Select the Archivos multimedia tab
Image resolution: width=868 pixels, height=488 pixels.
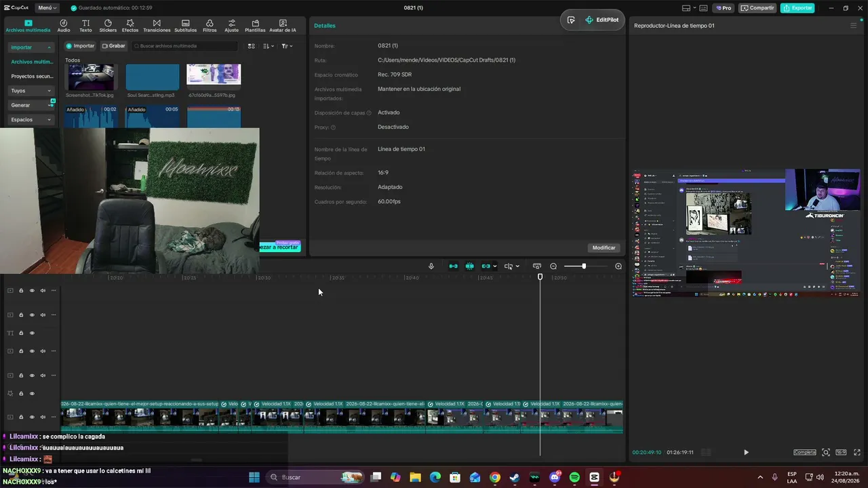28,26
